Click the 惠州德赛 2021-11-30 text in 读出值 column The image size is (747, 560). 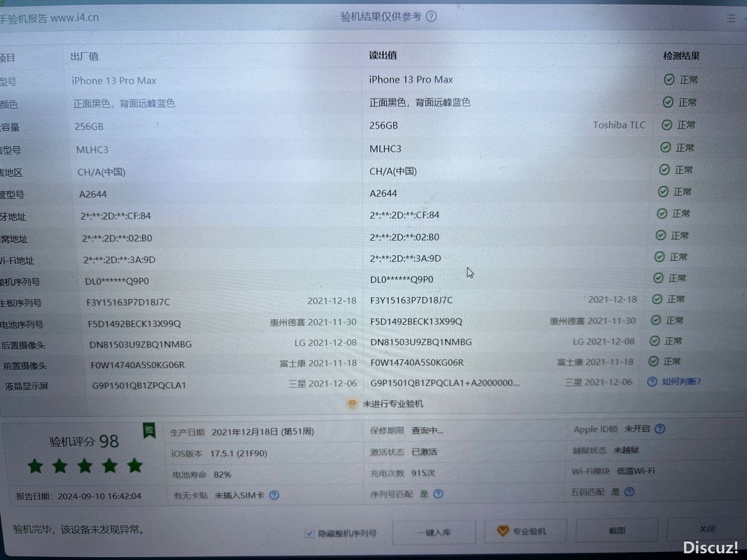coord(592,321)
